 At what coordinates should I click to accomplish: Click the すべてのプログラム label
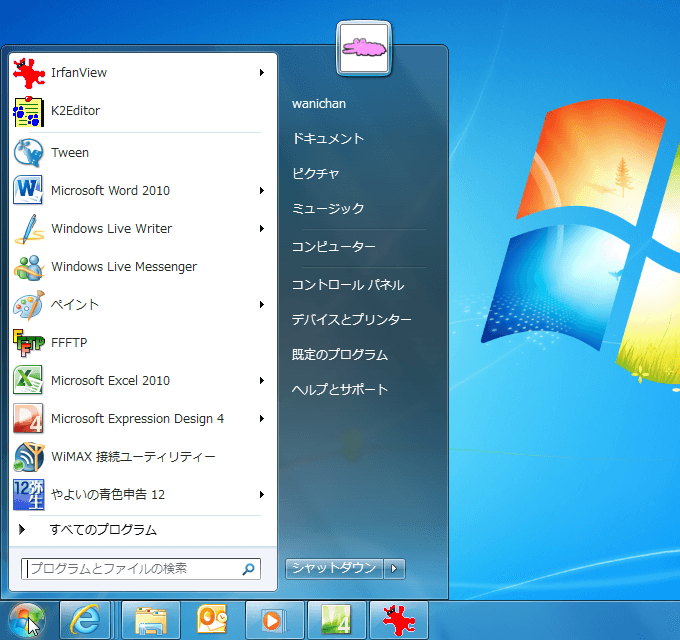coord(103,529)
